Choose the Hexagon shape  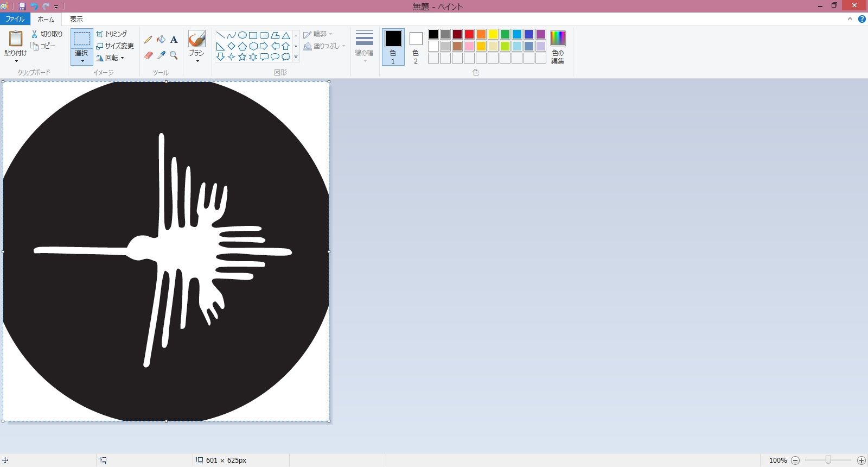253,46
